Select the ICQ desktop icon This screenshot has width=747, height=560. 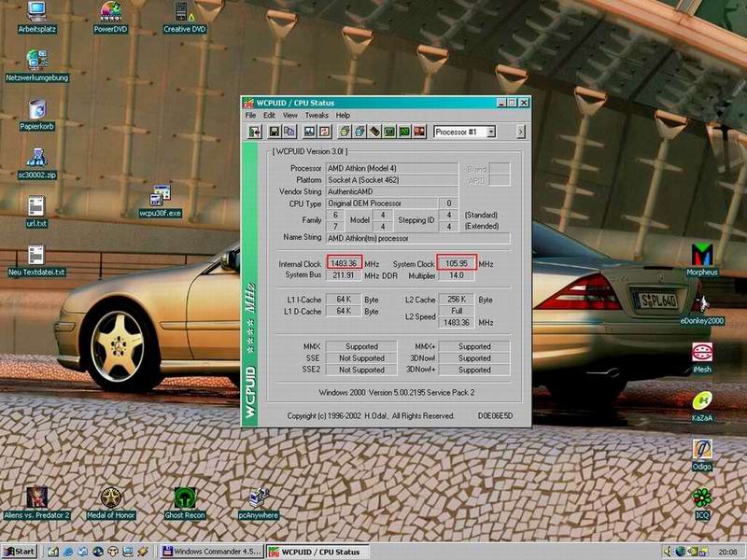coord(702,504)
